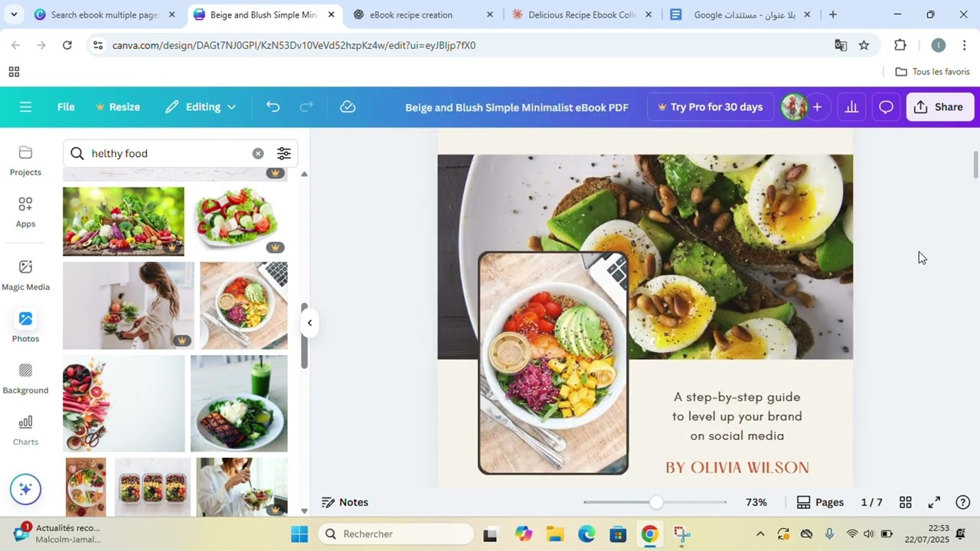Open the grid view icon
980x551 pixels.
pyautogui.click(x=905, y=502)
